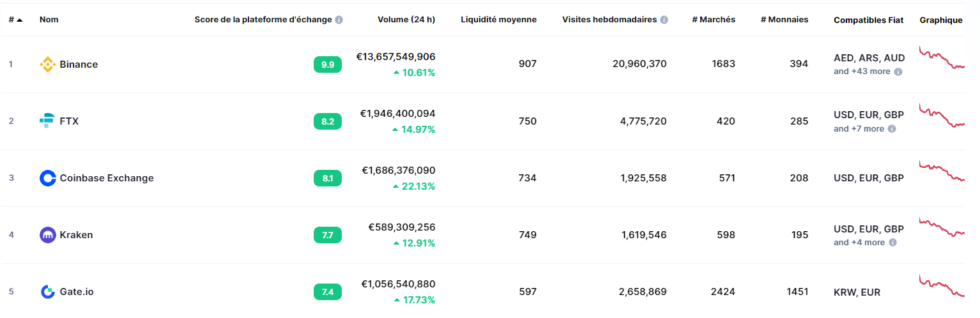The height and width of the screenshot is (318, 980).
Task: Open the Kraken exchange page
Action: point(76,235)
